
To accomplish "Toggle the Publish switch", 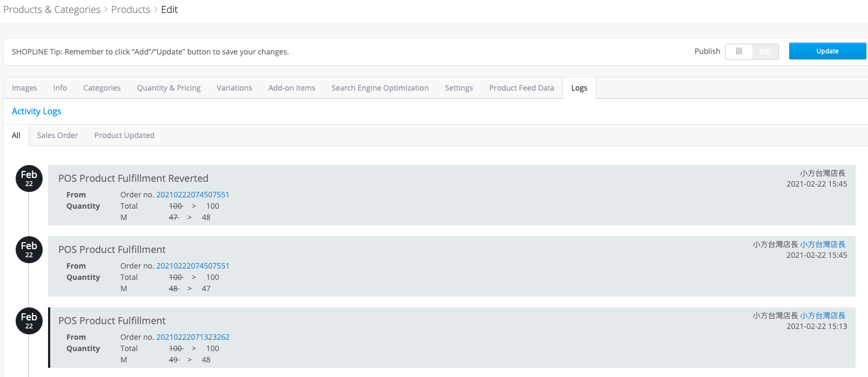I will 751,51.
